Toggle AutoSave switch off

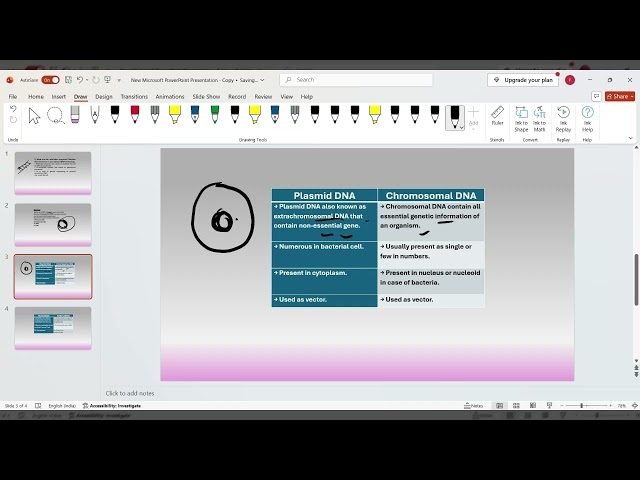50,80
